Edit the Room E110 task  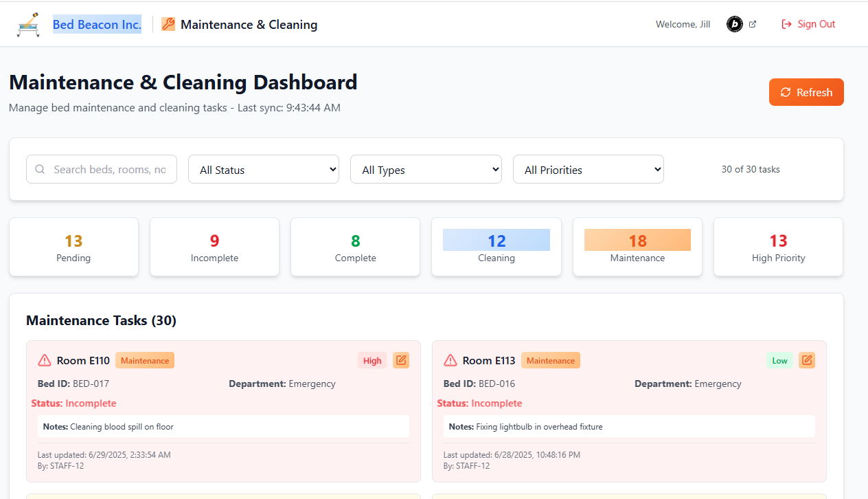pyautogui.click(x=401, y=360)
